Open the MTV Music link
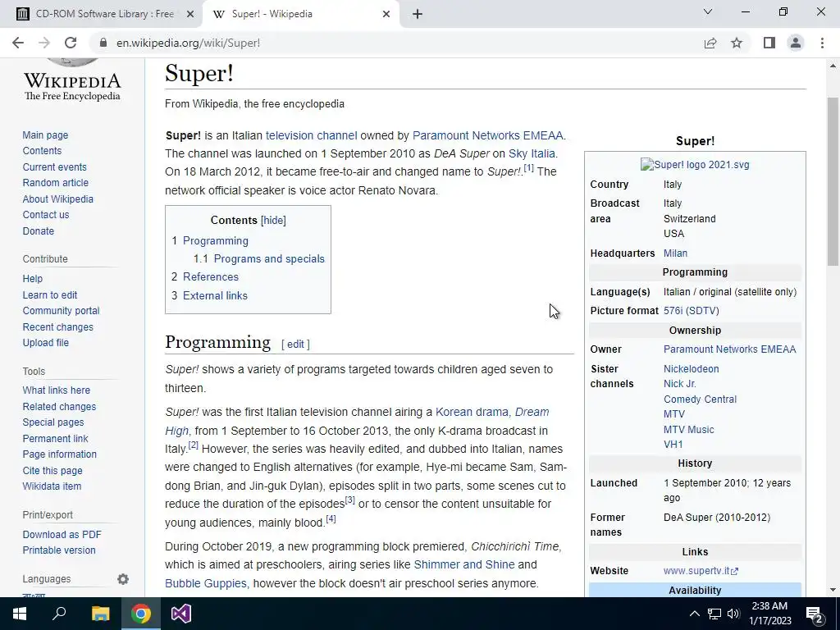Viewport: 840px width, 630px height. point(688,430)
